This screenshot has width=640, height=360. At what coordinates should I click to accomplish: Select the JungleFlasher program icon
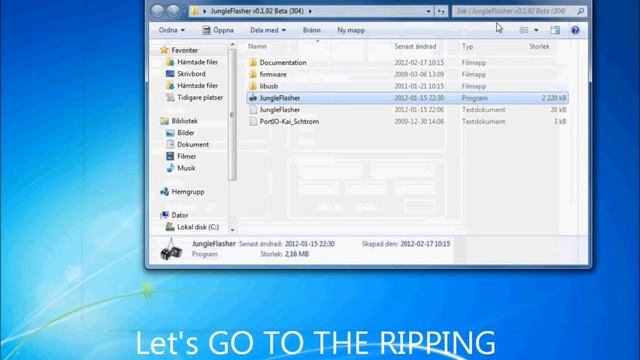pos(253,98)
